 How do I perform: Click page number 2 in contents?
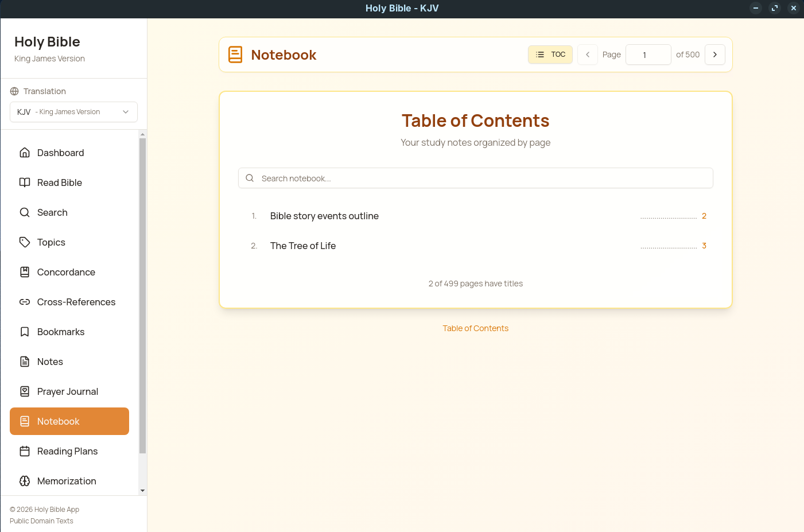point(704,216)
